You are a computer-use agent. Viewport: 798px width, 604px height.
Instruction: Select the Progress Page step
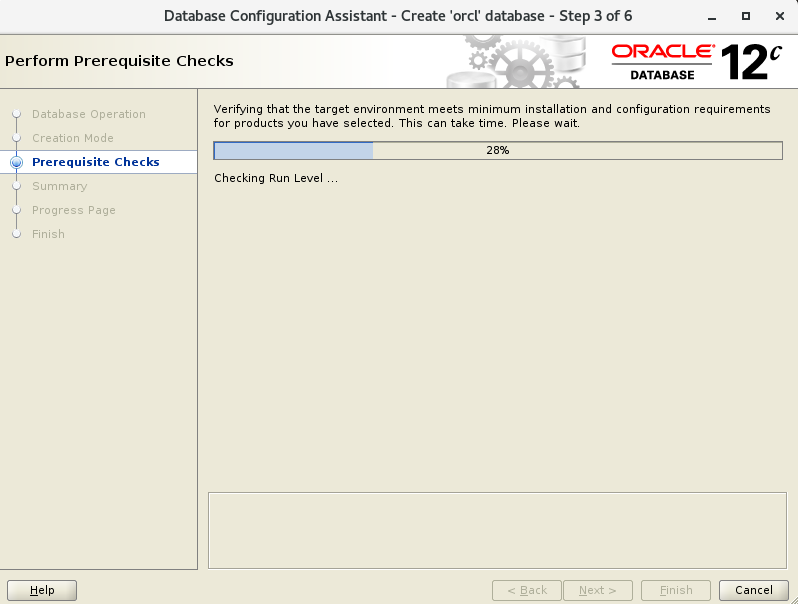(x=74, y=210)
